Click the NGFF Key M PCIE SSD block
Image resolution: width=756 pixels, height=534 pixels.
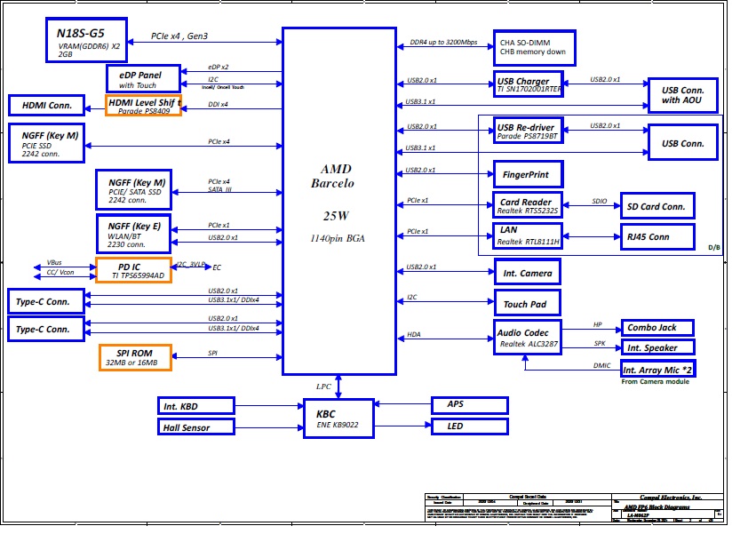(47, 143)
